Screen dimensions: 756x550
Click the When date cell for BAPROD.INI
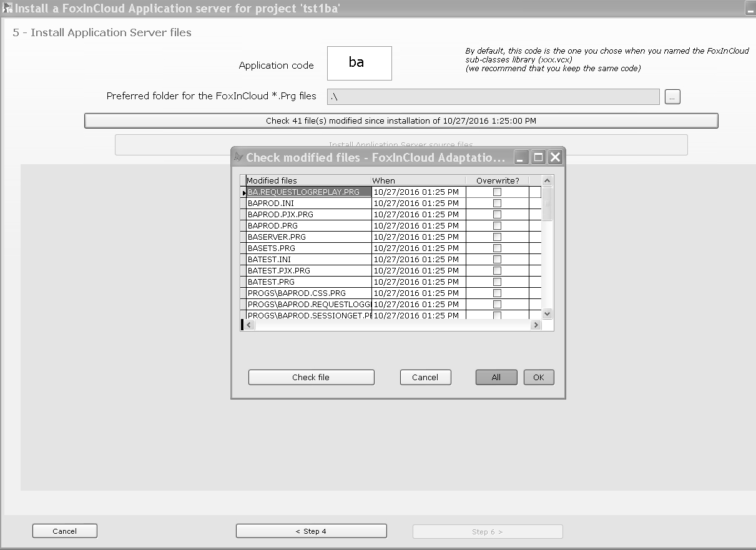point(419,204)
